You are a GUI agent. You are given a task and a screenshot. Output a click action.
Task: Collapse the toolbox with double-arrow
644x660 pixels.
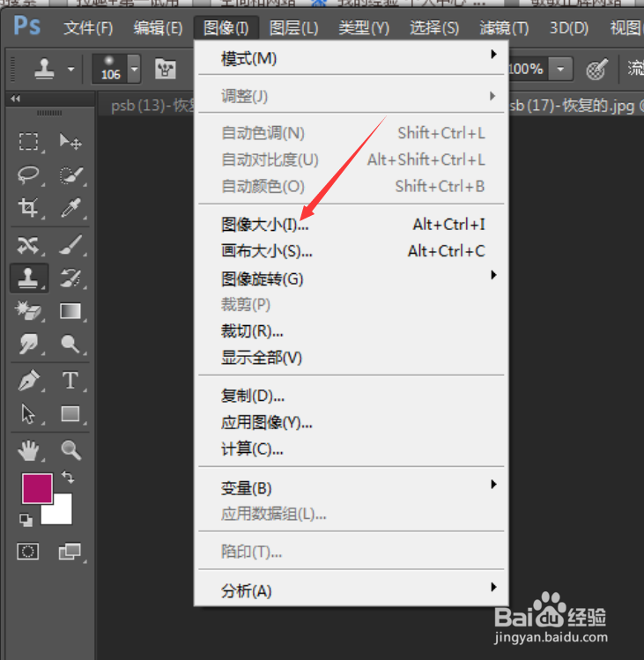point(16,99)
